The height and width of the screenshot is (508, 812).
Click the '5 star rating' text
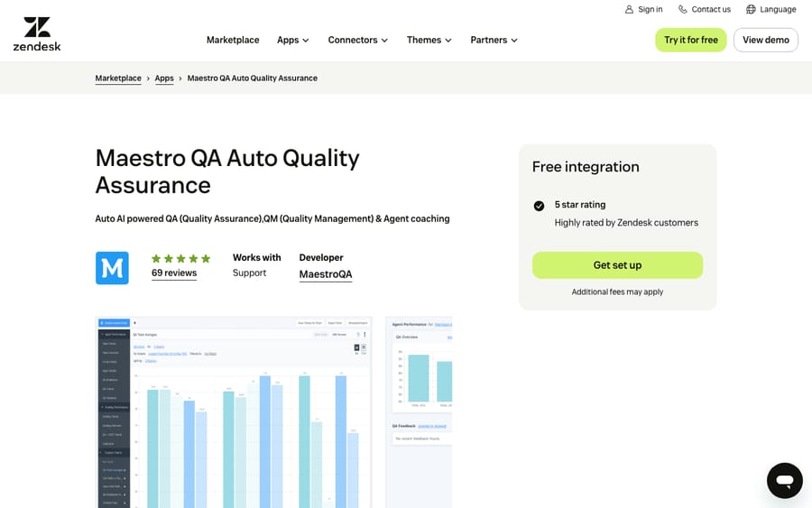pos(580,205)
